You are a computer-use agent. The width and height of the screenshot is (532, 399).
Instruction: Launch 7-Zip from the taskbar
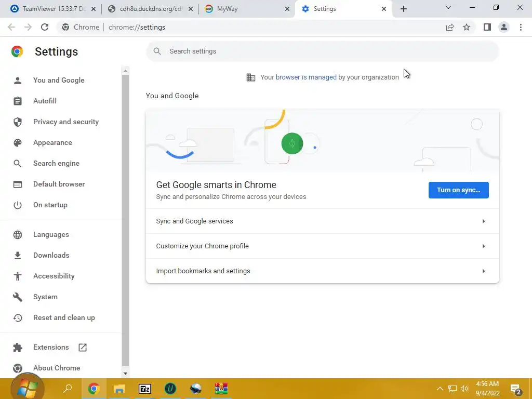(x=145, y=389)
